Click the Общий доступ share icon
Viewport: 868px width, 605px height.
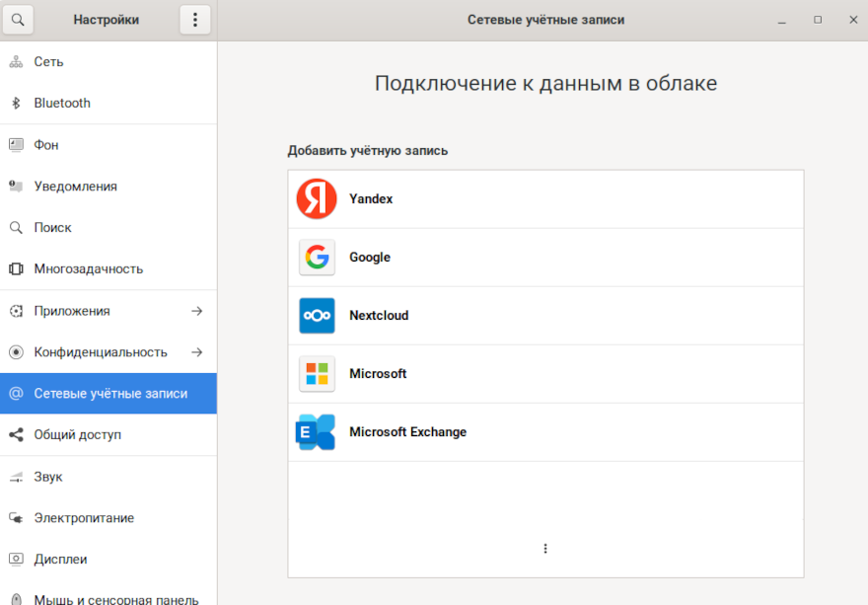tap(16, 435)
